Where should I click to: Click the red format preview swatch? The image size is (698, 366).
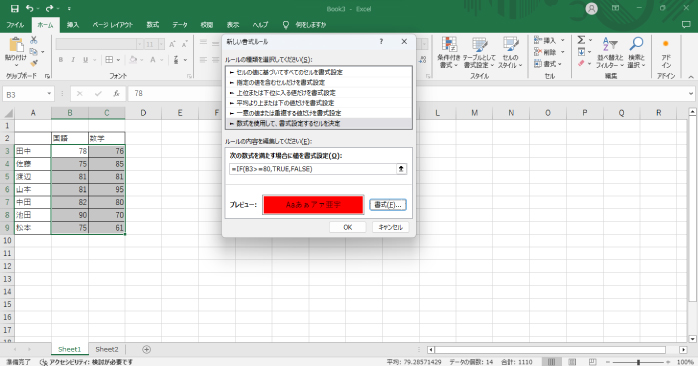[x=313, y=205]
